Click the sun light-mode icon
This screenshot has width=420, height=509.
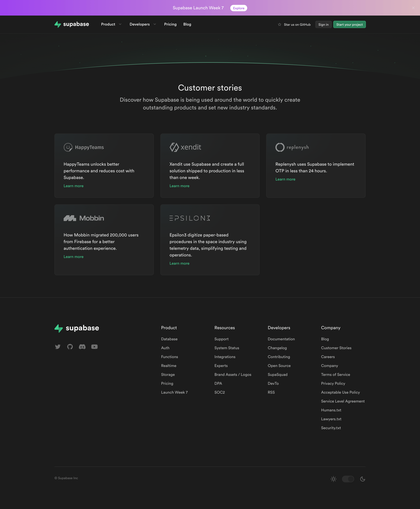pos(333,479)
